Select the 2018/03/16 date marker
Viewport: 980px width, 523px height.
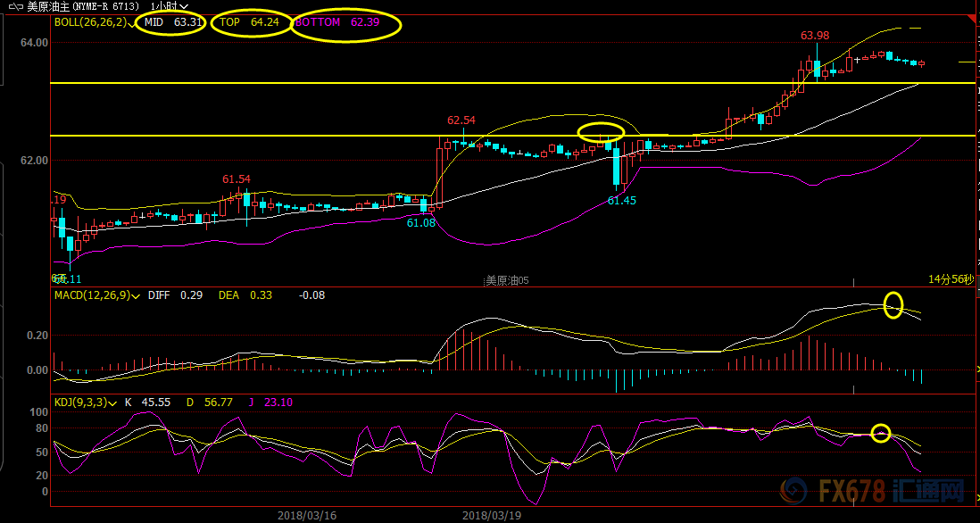click(x=307, y=516)
